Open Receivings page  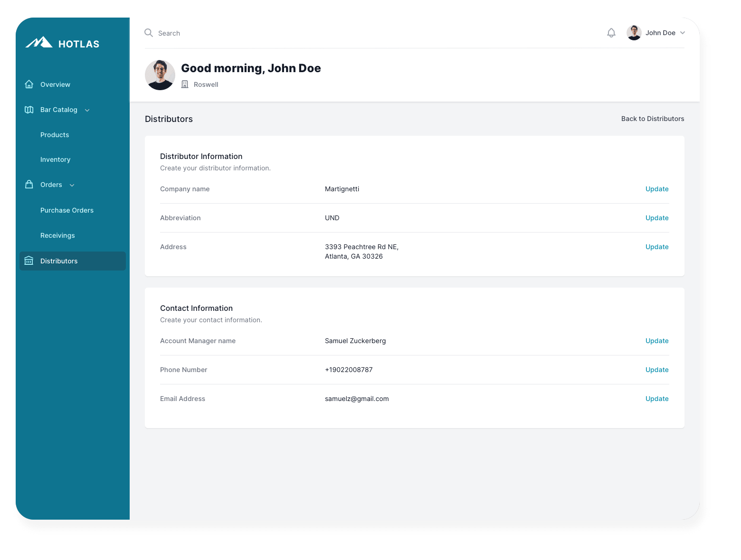[57, 235]
